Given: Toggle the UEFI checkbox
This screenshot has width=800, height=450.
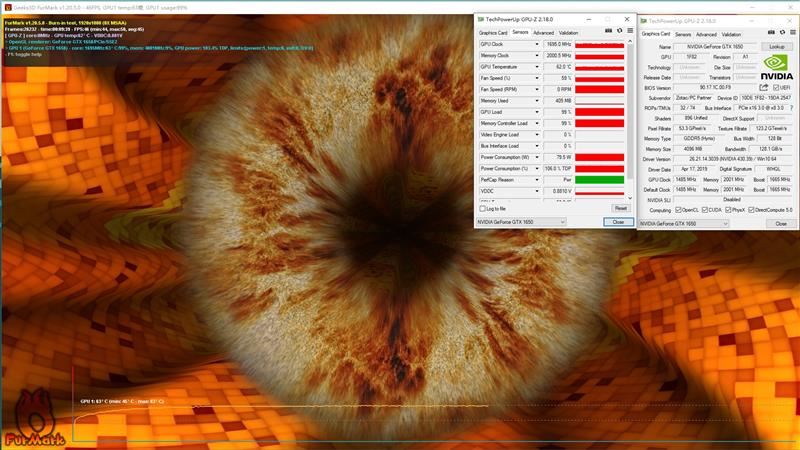Looking at the screenshot, I should (x=776, y=88).
